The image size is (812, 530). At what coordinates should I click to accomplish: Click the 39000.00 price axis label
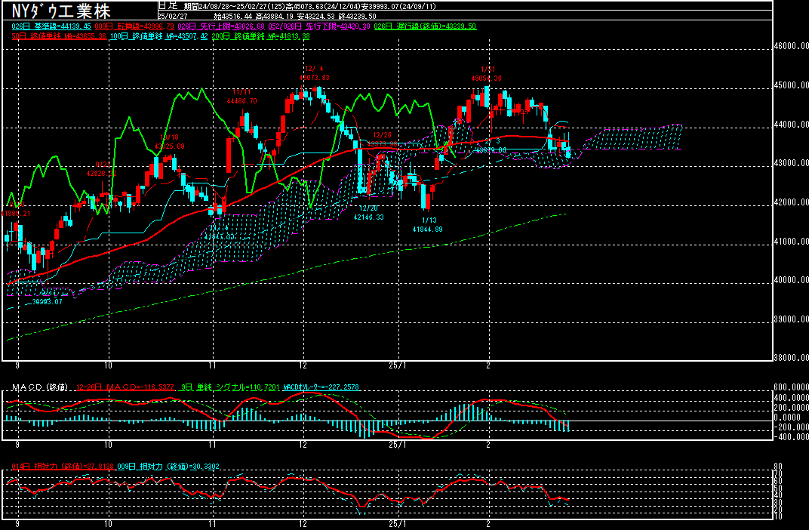[792, 319]
